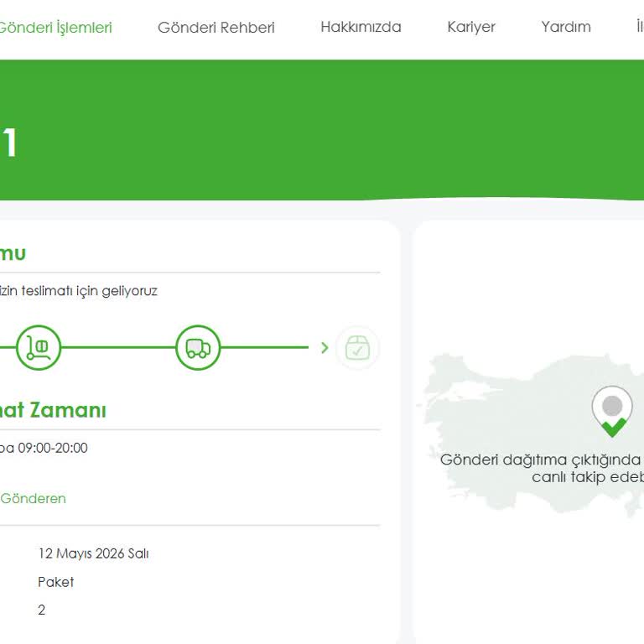644x644 pixels.
Task: Click the "Gönderi dağıtıma çıktığında" map message
Action: click(x=540, y=460)
